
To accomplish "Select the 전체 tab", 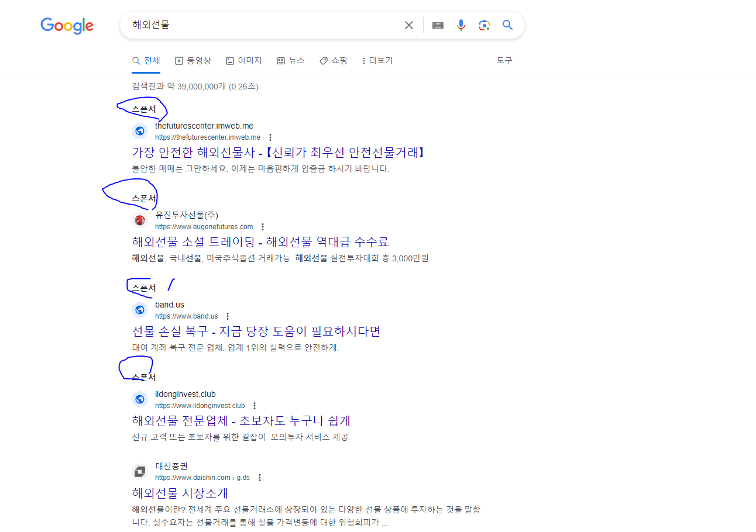I will click(146, 61).
